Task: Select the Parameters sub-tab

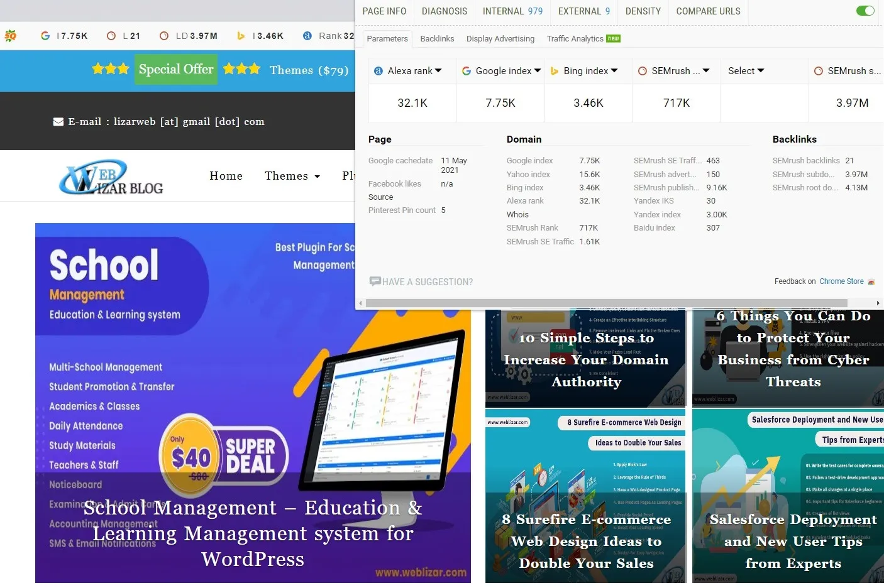Action: pyautogui.click(x=387, y=38)
